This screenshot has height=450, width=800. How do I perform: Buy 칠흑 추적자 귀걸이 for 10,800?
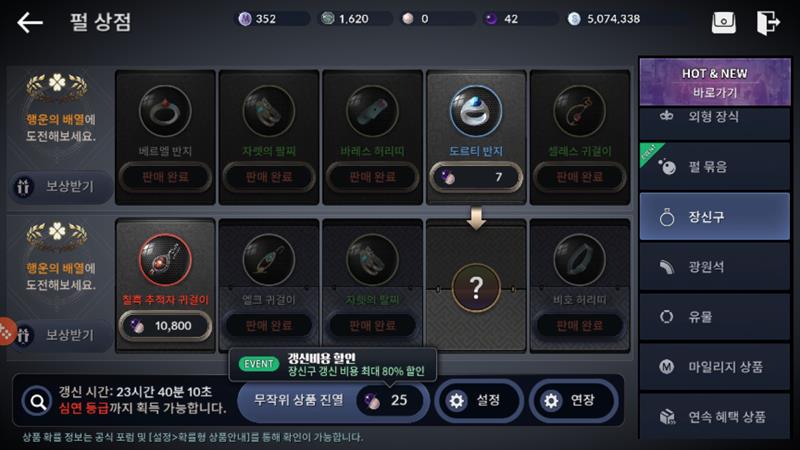tap(165, 326)
